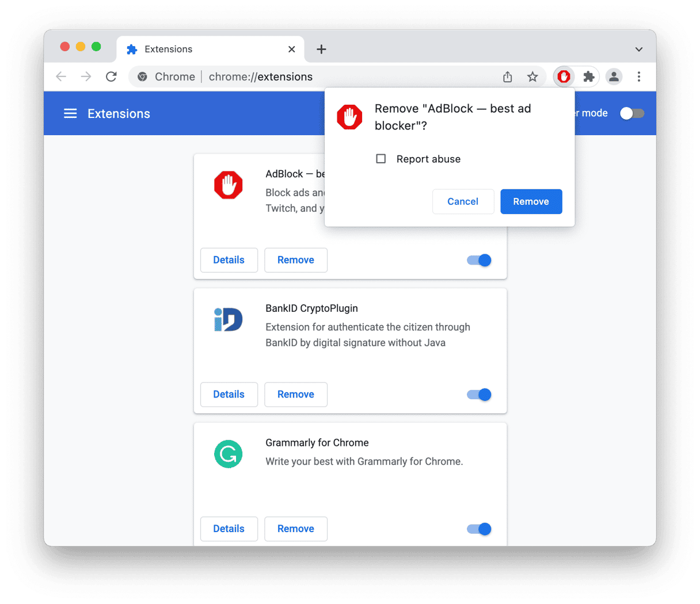Go back to previous page

pos(61,77)
